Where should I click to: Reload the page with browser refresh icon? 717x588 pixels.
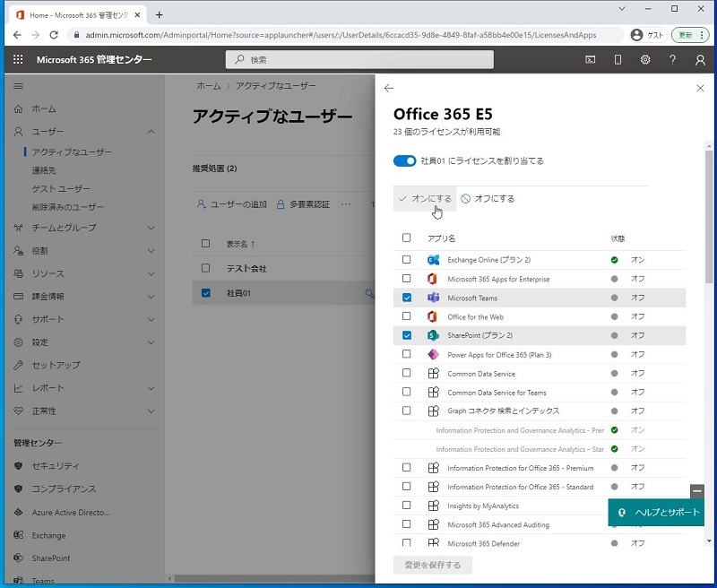pyautogui.click(x=54, y=35)
